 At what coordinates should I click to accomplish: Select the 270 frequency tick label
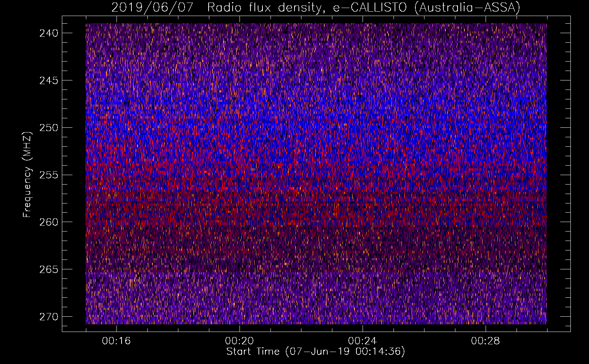48,317
